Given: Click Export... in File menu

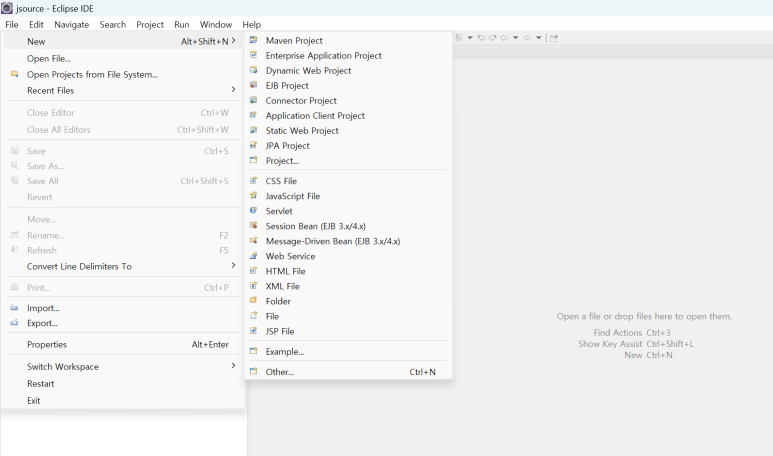Looking at the screenshot, I should click(x=123, y=323).
